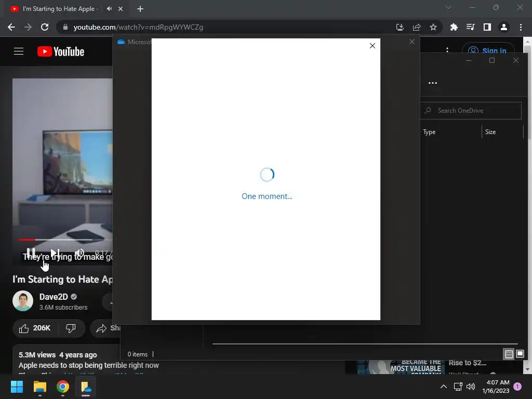Open clock showing 4:07 AM
Viewport: 532px width, 399px height.
click(x=496, y=387)
